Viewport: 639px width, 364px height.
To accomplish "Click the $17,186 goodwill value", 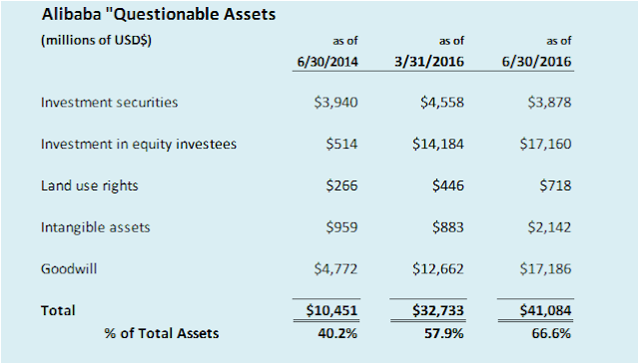I will pyautogui.click(x=546, y=268).
